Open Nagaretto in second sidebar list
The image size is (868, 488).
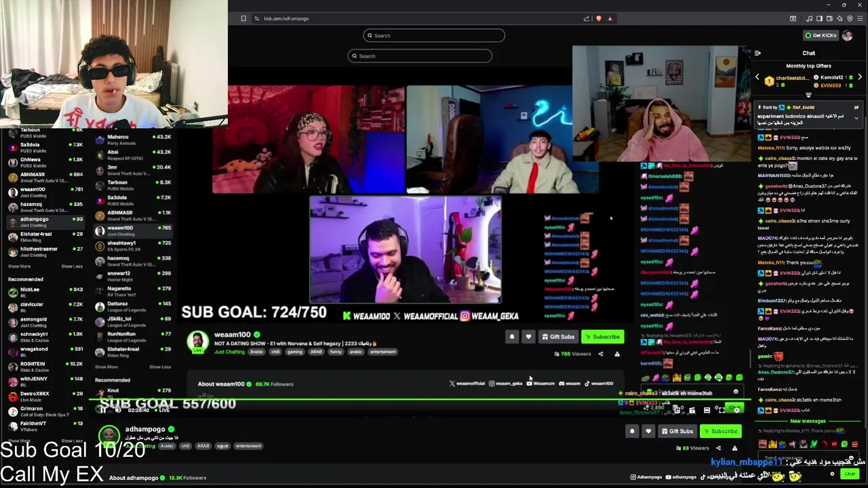coord(133,291)
